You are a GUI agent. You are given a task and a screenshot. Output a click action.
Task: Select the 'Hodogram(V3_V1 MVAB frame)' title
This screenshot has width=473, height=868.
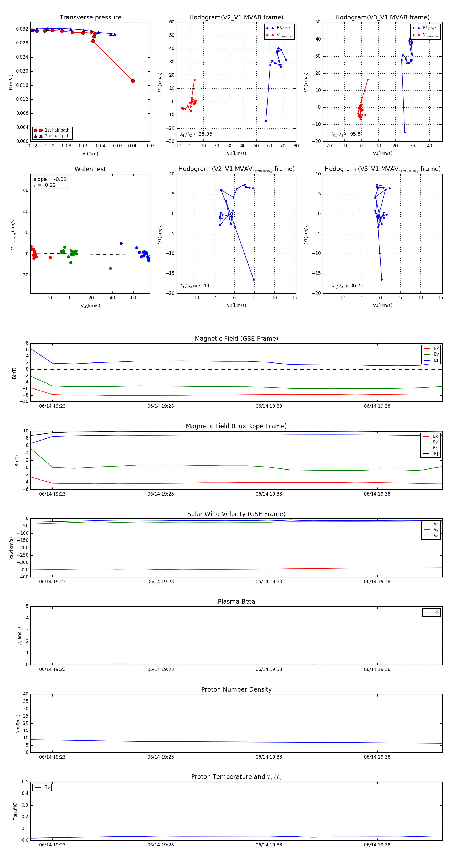[x=382, y=18]
